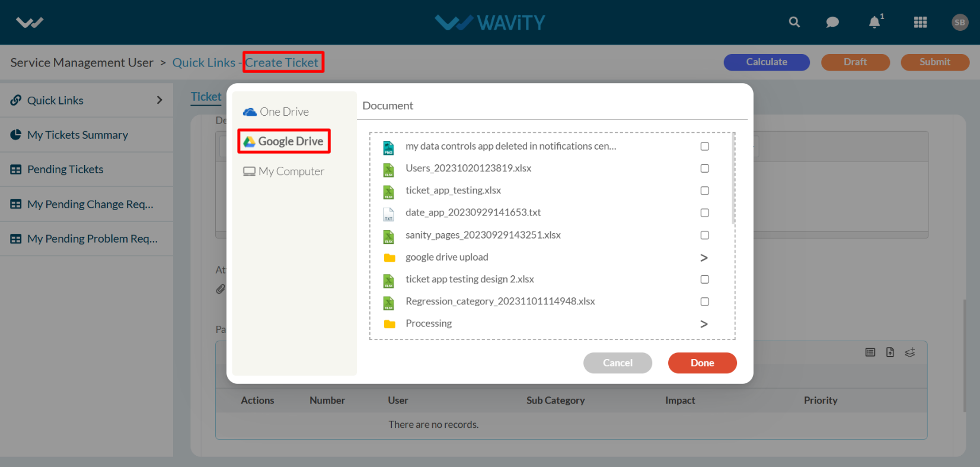This screenshot has width=980, height=467.
Task: Click the sanity_pages_20230929143251.xlsx file name
Action: click(x=483, y=235)
